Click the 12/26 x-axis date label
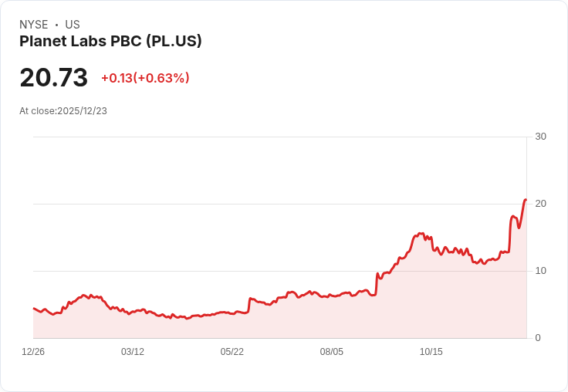 click(33, 352)
